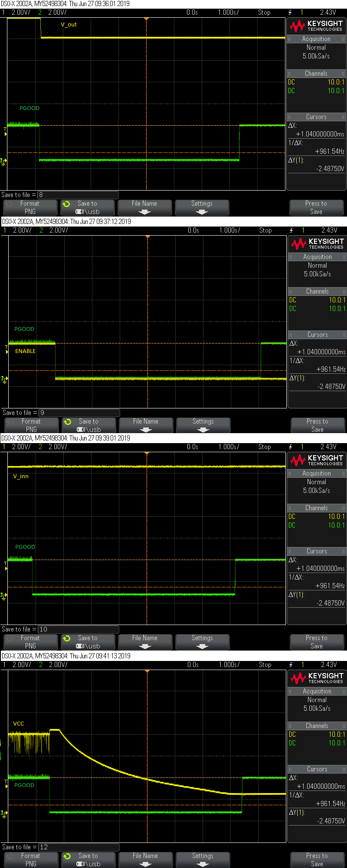Click the PGOOD label in the V_inn capture
Viewport: 347px width, 868px height.
point(25,547)
